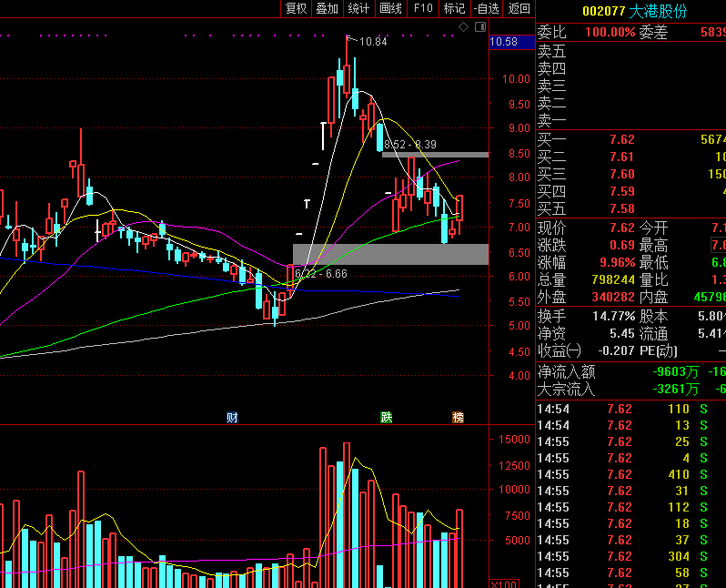Open the 财 financial event marker

[232, 418]
